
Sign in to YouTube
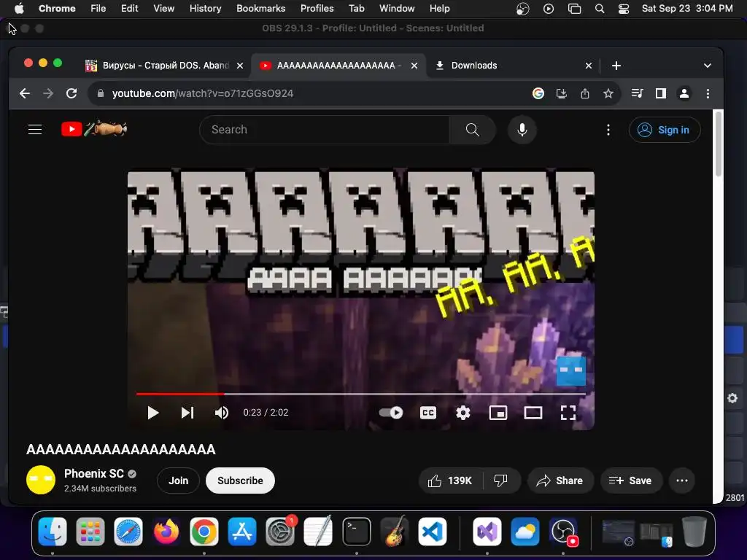pos(665,130)
